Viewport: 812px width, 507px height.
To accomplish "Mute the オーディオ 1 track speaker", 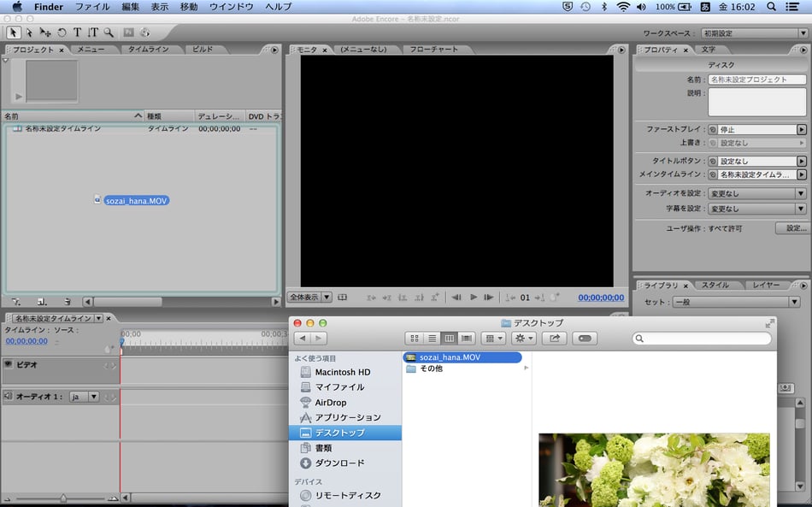I will tap(8, 396).
